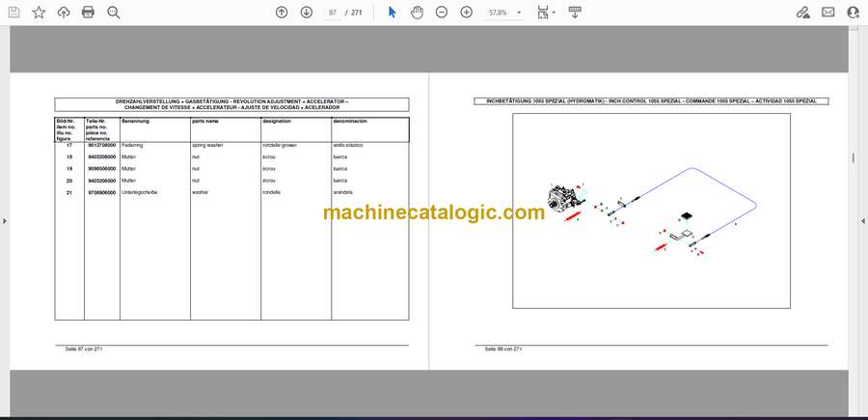Select the 'Unterlegscheibe' cell in row 21

pos(139,192)
